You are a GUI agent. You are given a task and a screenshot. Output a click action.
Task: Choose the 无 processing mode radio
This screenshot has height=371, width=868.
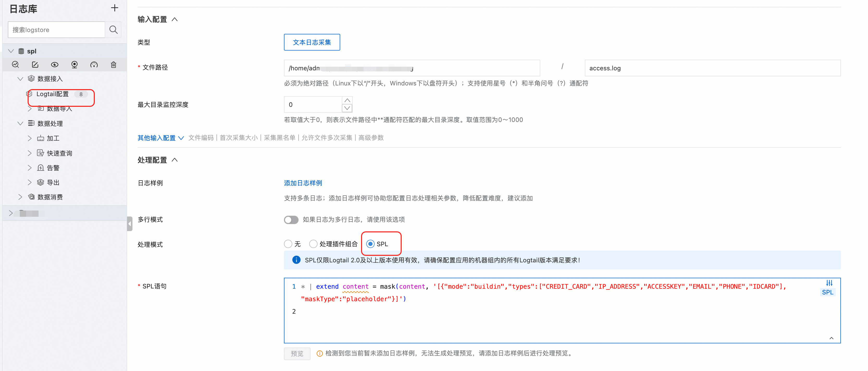(x=288, y=244)
